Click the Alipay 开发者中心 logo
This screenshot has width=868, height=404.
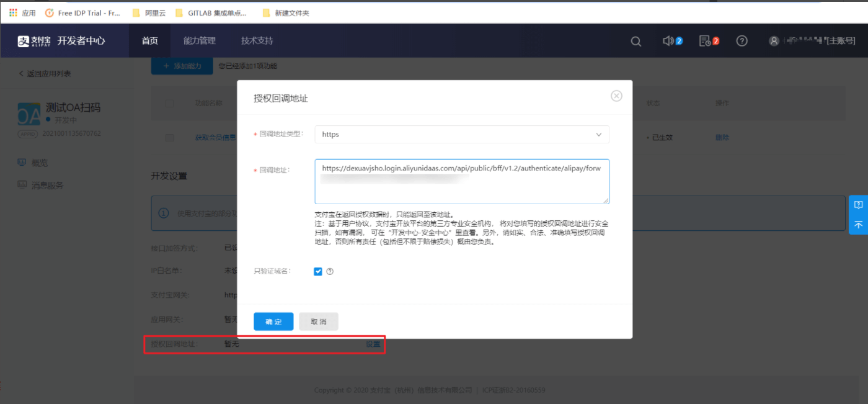pyautogui.click(x=61, y=41)
